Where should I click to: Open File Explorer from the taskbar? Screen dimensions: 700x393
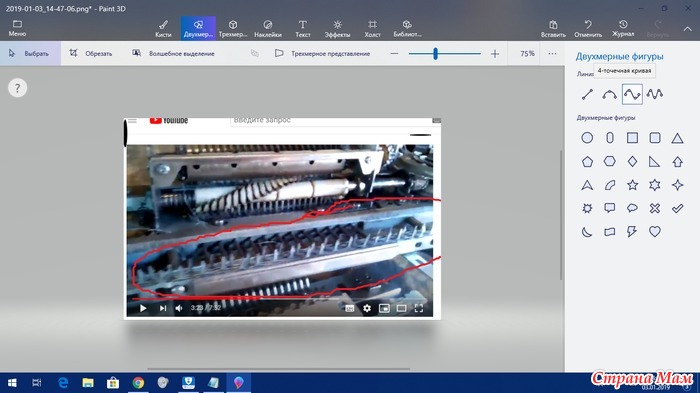coord(88,383)
